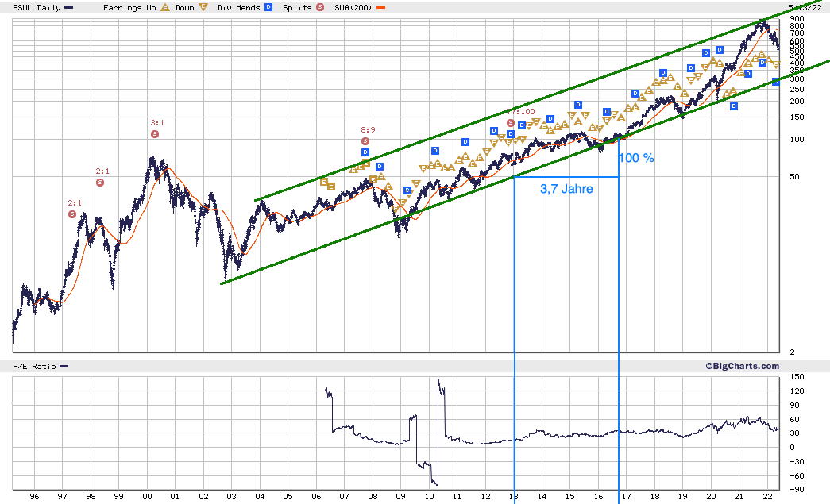Click the 22 year label on time axis
830x504 pixels.
coord(767,497)
